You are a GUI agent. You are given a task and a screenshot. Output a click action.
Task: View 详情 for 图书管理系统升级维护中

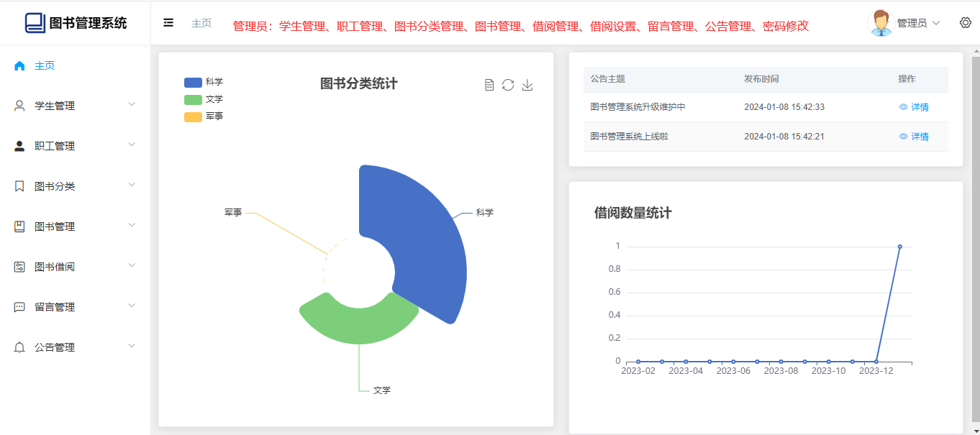(x=914, y=107)
